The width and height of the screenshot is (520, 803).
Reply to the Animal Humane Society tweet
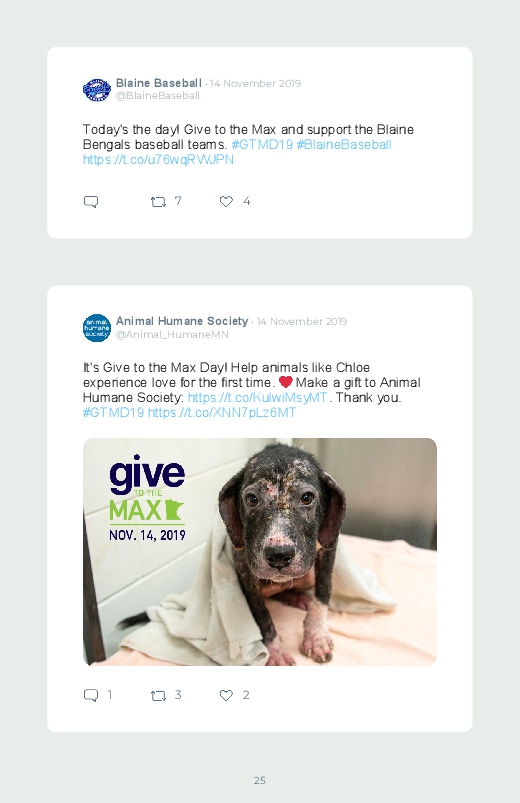[91, 695]
